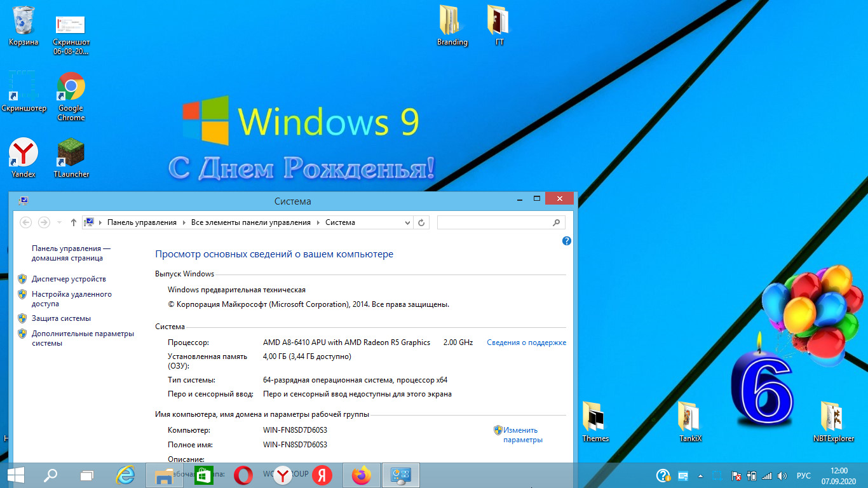Screen dimensions: 868x488
Task: Expand breadcrumb arrow before Система
Action: [318, 222]
